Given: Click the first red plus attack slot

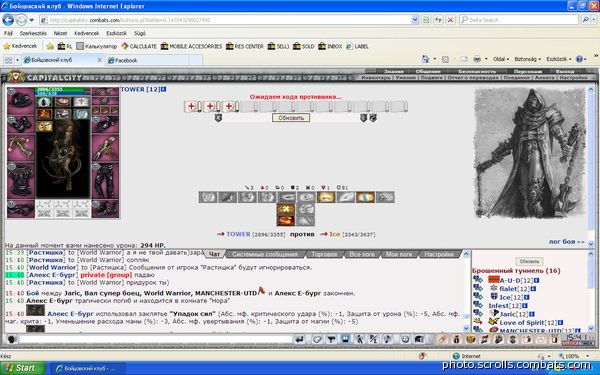Looking at the screenshot, I should click(191, 106).
